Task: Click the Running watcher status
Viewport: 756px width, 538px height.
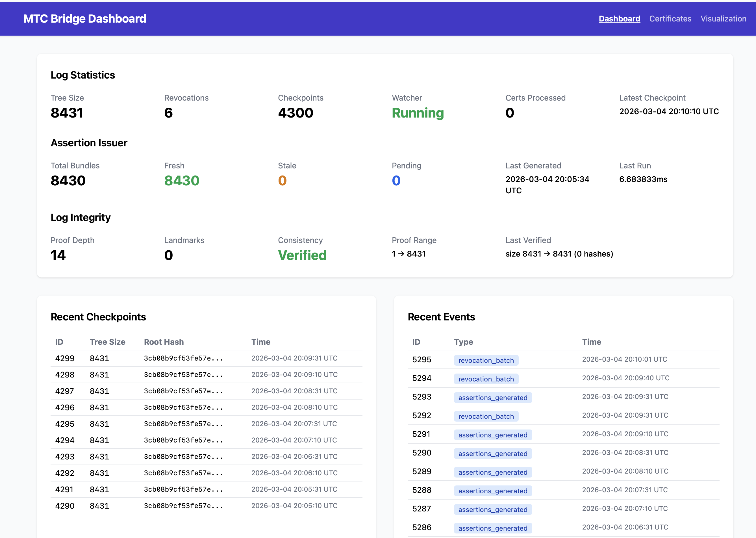Action: point(418,113)
